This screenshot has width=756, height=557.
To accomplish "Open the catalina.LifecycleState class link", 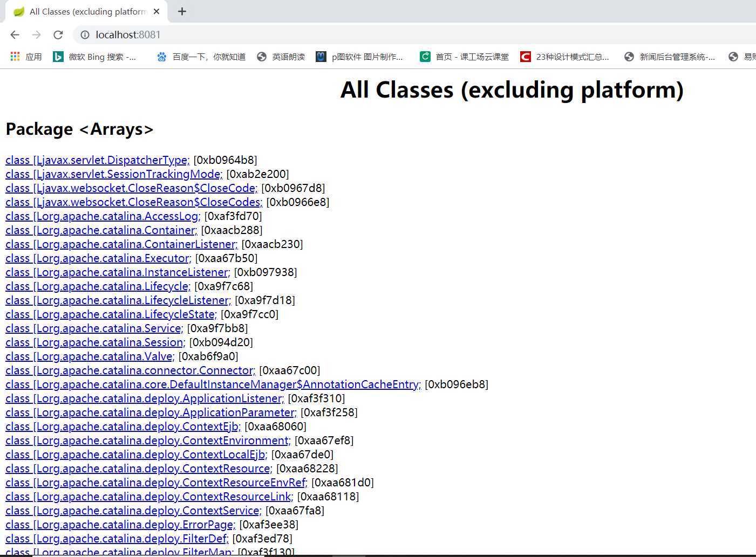I will [x=111, y=314].
